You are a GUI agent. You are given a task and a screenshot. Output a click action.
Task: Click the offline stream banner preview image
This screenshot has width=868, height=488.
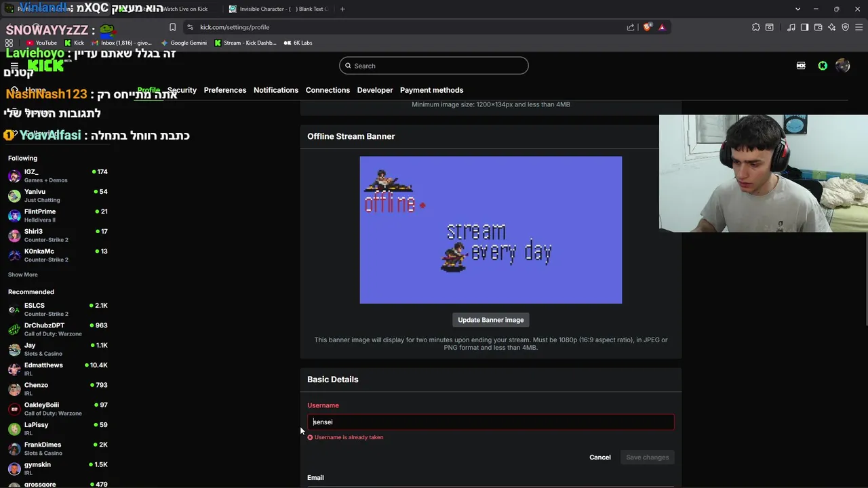[491, 230]
